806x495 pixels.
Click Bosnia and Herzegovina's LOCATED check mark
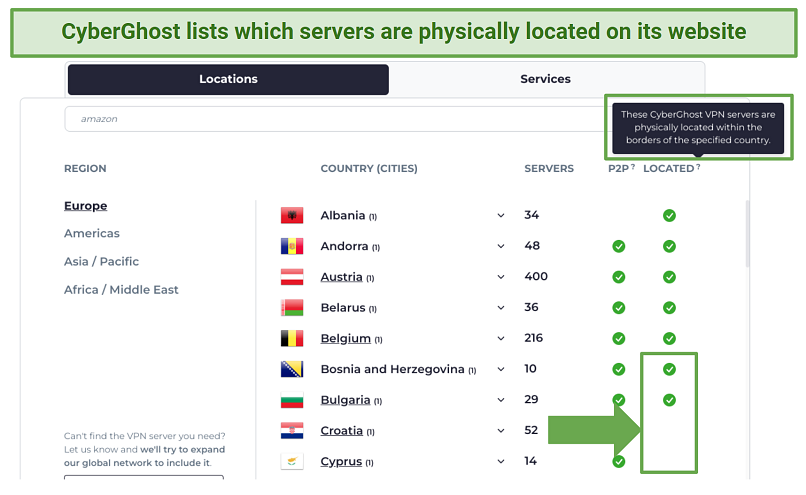coord(669,369)
